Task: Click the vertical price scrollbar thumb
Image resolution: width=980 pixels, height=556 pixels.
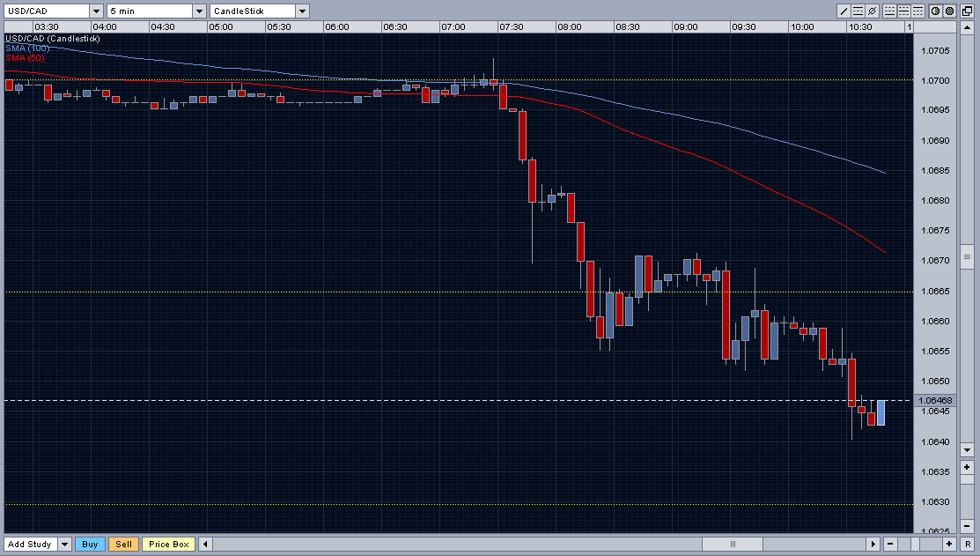Action: click(967, 256)
